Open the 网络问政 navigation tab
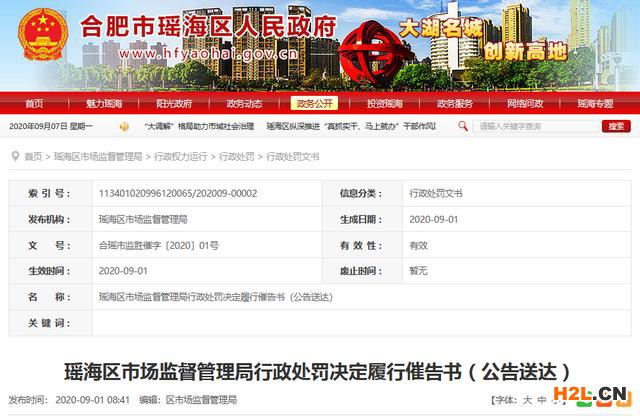The height and width of the screenshot is (416, 640). point(525,103)
